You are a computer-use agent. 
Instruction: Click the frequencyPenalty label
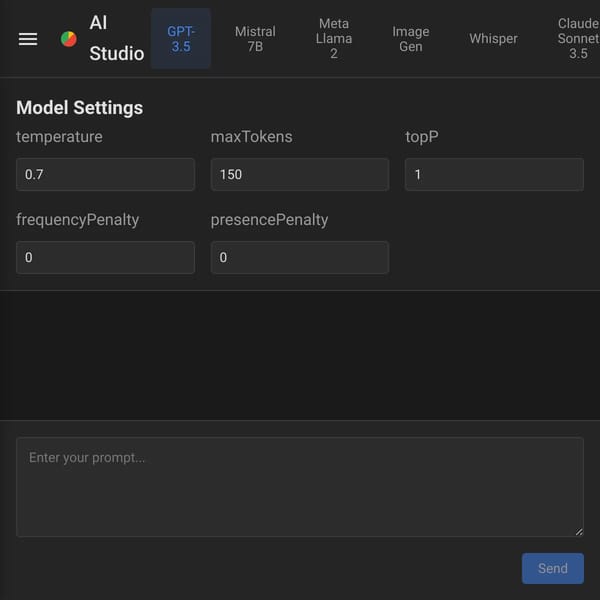tap(78, 220)
